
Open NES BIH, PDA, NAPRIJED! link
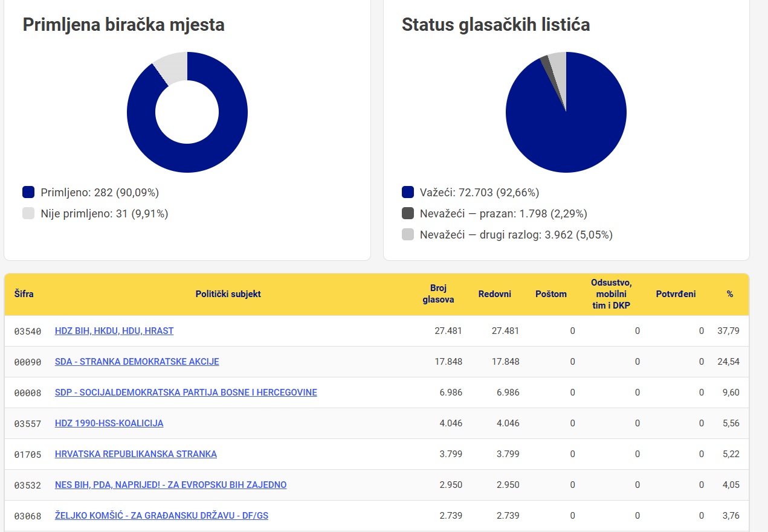pos(171,485)
